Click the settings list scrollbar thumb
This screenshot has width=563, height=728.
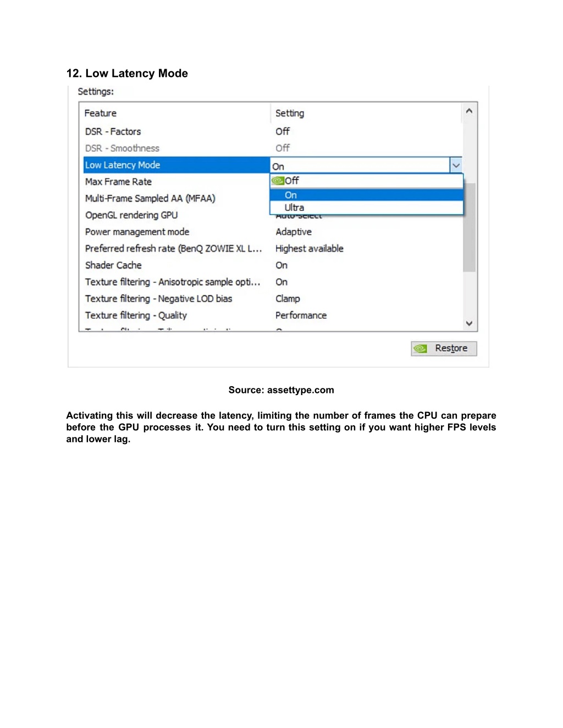pyautogui.click(x=469, y=226)
